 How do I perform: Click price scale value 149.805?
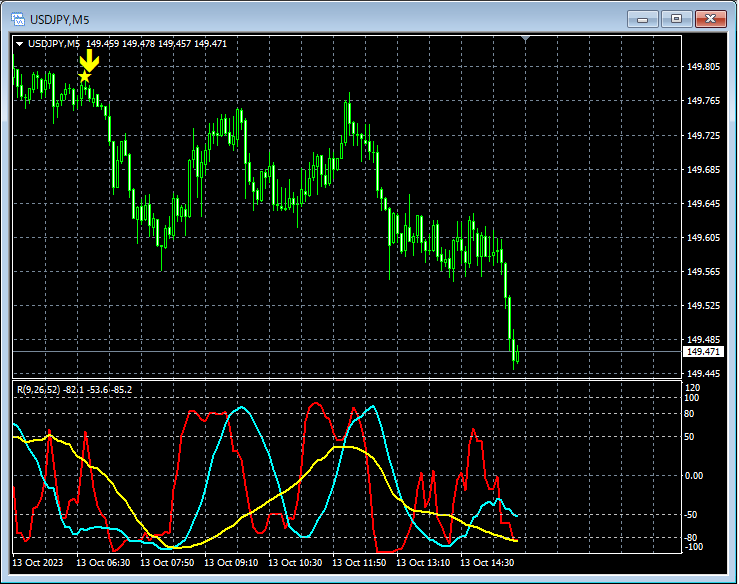703,67
